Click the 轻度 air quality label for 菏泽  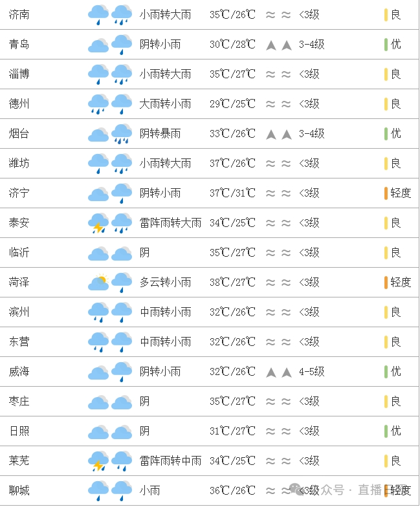[x=401, y=283]
